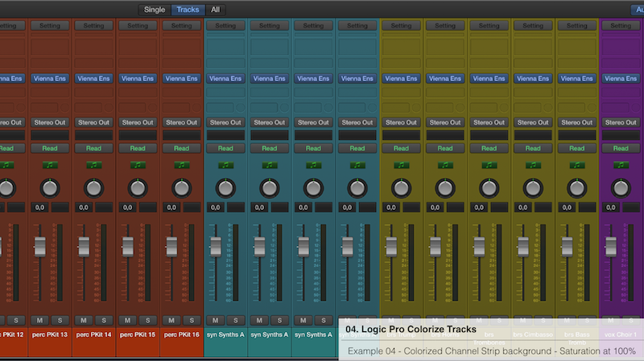The width and height of the screenshot is (644, 361).
Task: Mute the perc PKit 15 channel
Action: click(x=127, y=320)
